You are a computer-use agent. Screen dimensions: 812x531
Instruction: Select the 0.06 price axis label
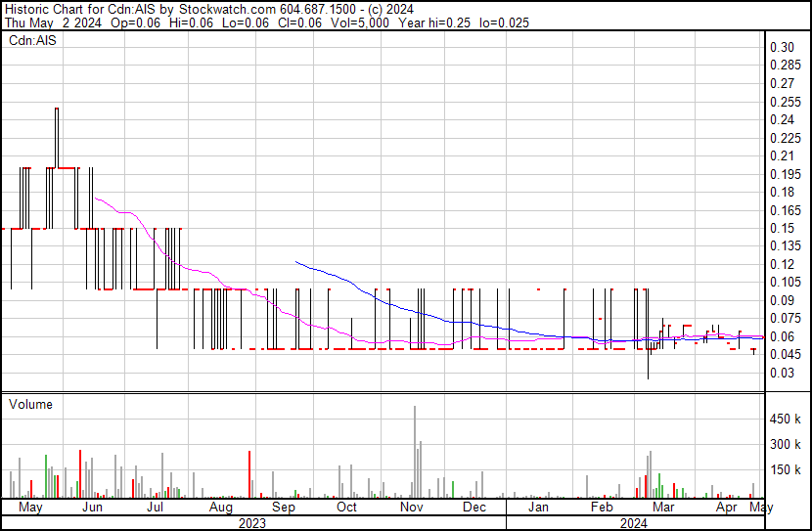click(x=781, y=337)
